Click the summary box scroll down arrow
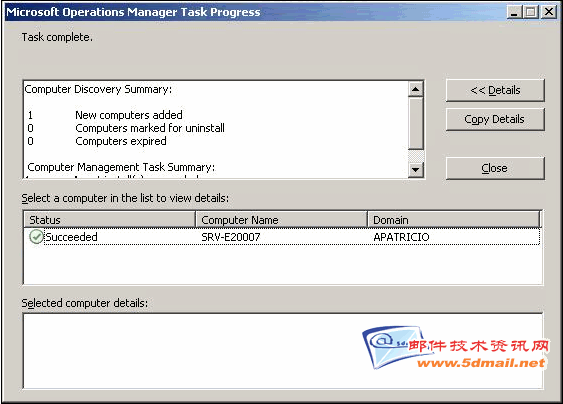 tap(416, 170)
